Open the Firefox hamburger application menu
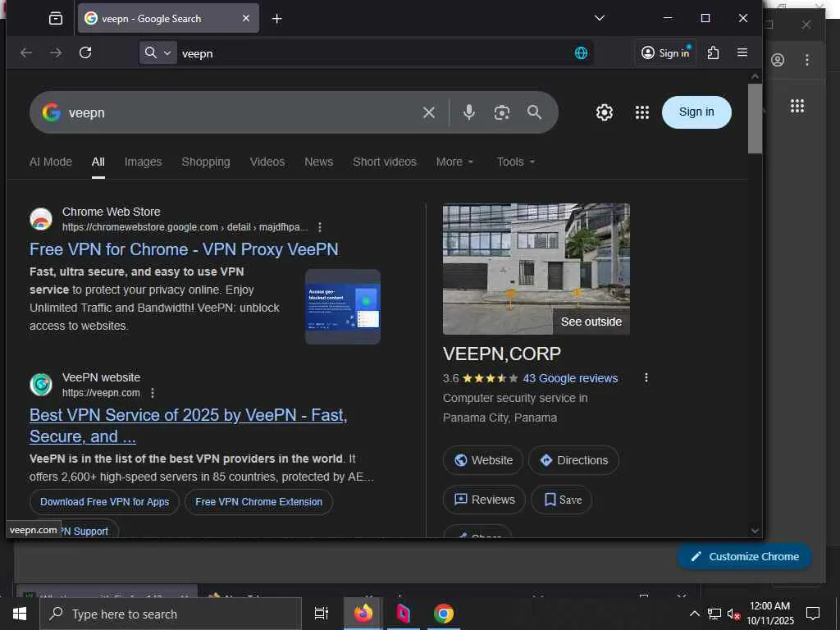This screenshot has width=840, height=630. coord(742,52)
